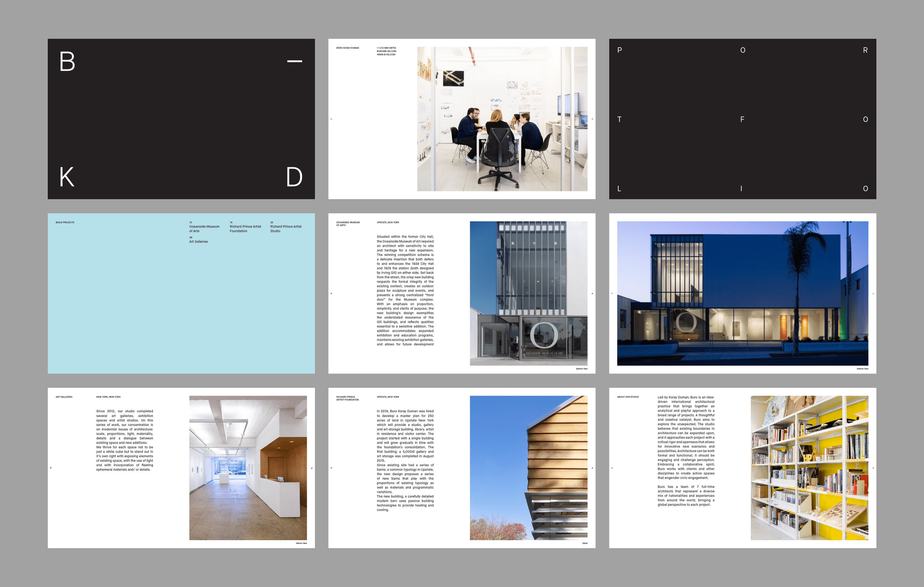Image resolution: width=924 pixels, height=587 pixels.
Task: Open the daytime Oceanside Museum facade photo
Action: [528, 293]
